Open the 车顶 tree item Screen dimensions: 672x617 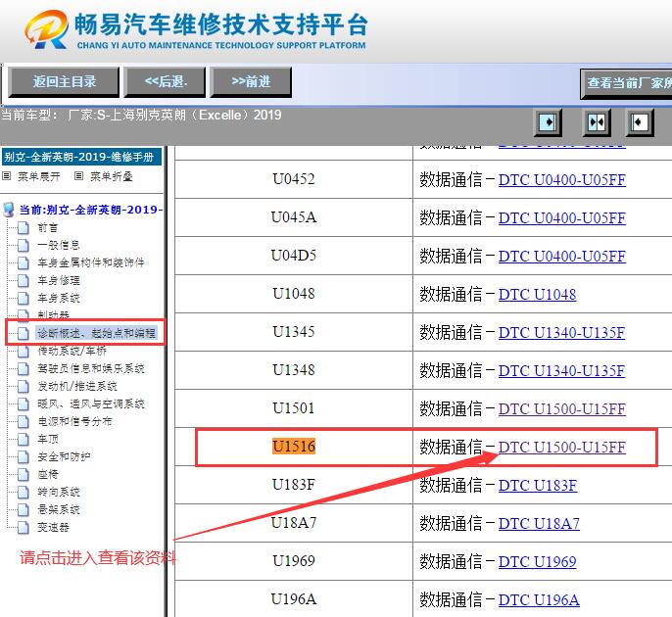coord(47,439)
